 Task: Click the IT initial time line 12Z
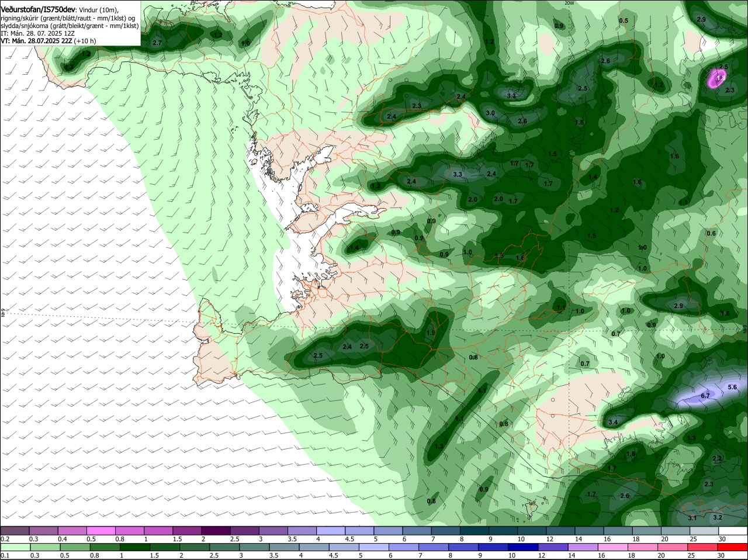click(37, 33)
